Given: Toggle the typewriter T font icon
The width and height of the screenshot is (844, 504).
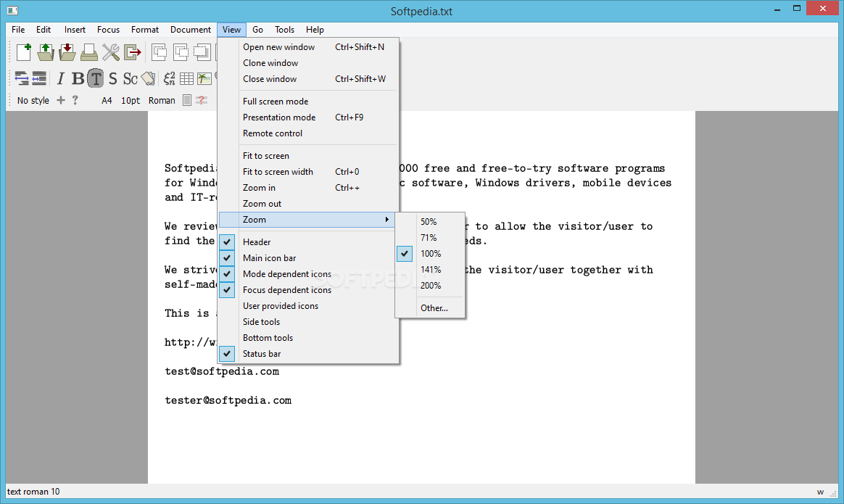Looking at the screenshot, I should (95, 78).
